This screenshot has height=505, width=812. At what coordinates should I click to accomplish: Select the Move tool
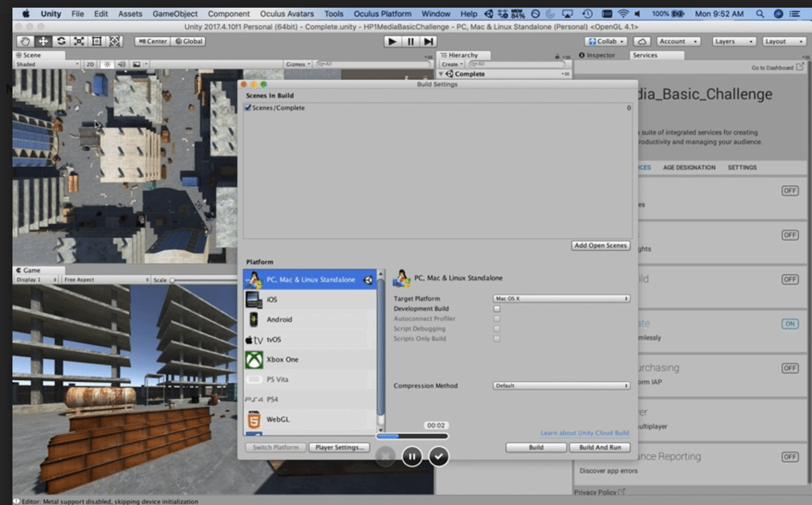pos(43,41)
